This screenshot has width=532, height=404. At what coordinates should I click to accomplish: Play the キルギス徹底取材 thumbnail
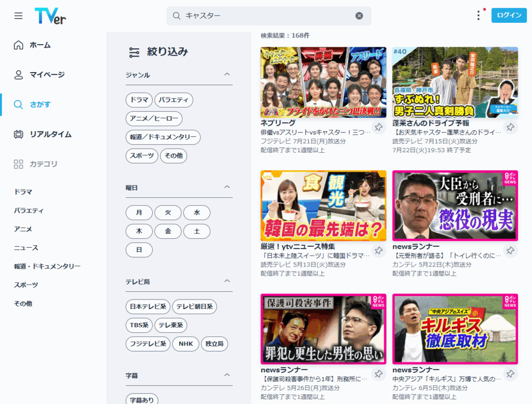(x=455, y=329)
